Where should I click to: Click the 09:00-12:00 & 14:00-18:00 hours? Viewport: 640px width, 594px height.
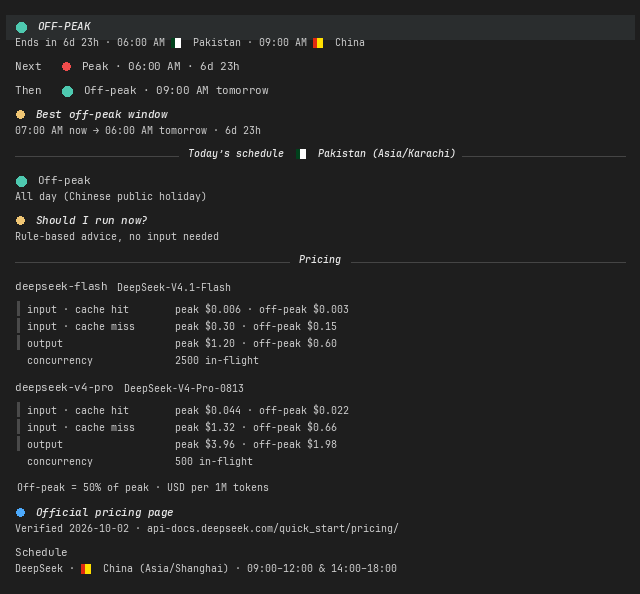coord(322,568)
